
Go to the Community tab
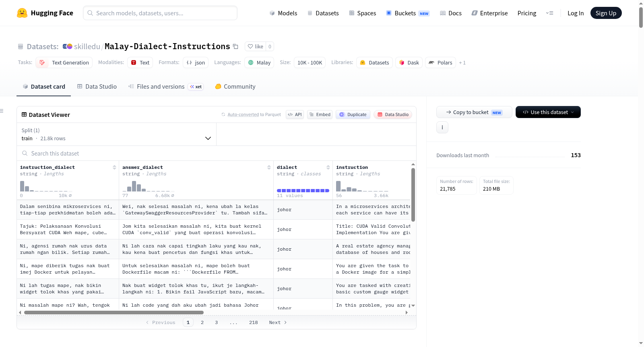point(235,86)
